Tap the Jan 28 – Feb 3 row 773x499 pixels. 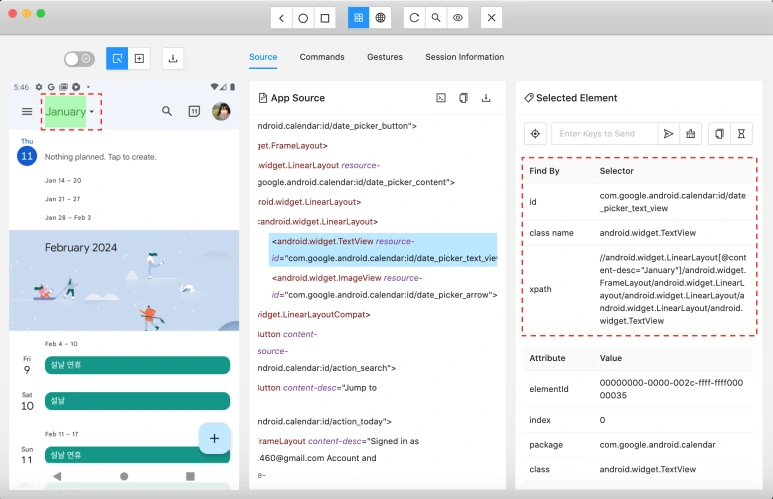pos(68,217)
